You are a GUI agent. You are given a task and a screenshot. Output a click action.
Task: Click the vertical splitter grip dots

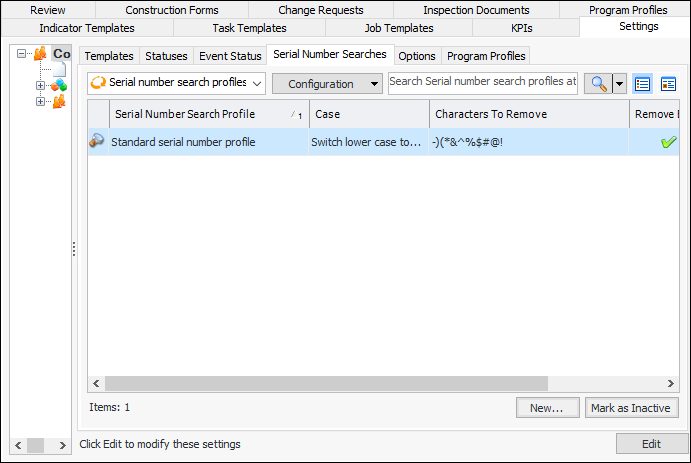tap(74, 249)
